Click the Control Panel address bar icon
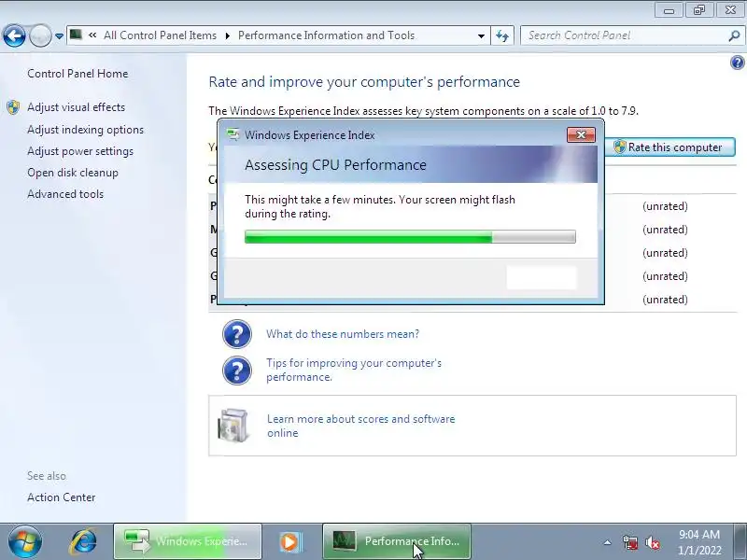The height and width of the screenshot is (560, 747). (76, 35)
